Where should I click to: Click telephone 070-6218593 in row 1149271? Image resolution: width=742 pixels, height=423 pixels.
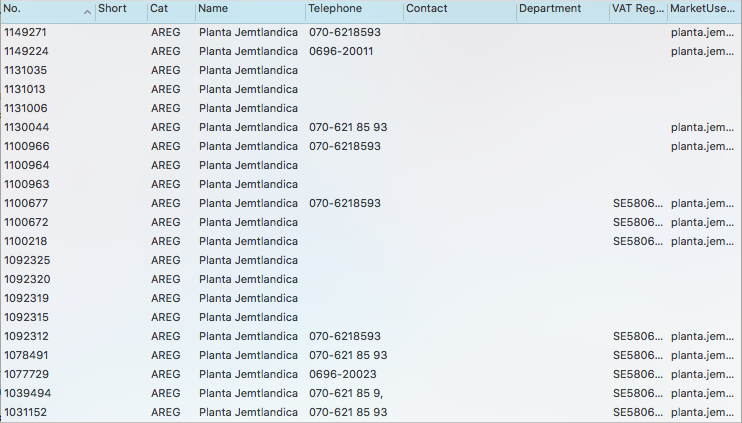pos(345,32)
